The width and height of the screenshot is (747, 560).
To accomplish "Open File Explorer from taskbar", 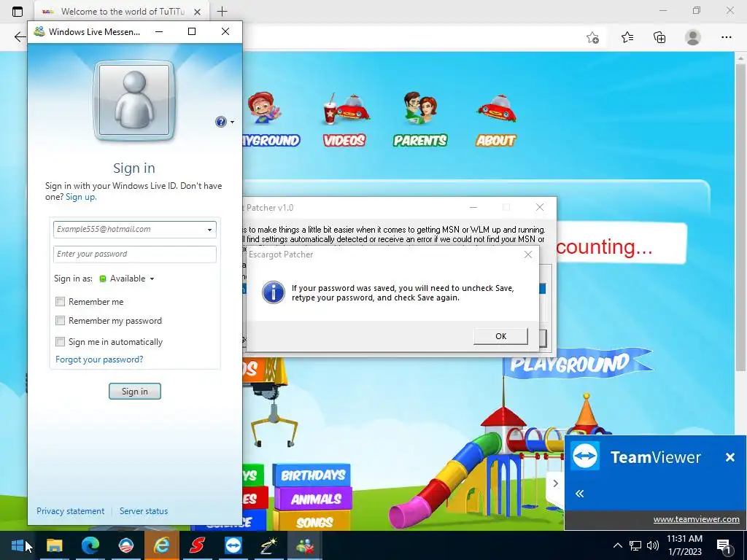I will 54,545.
